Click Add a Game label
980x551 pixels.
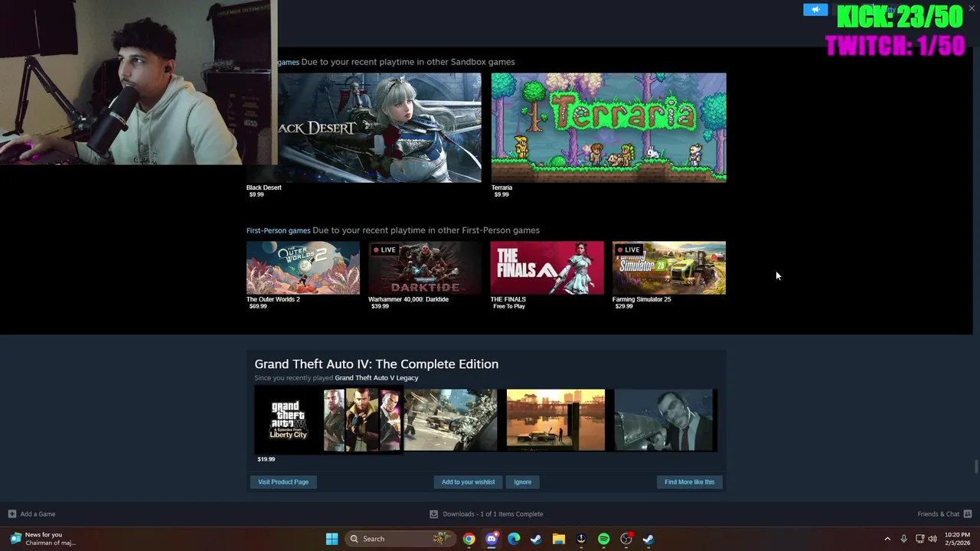pyautogui.click(x=38, y=514)
